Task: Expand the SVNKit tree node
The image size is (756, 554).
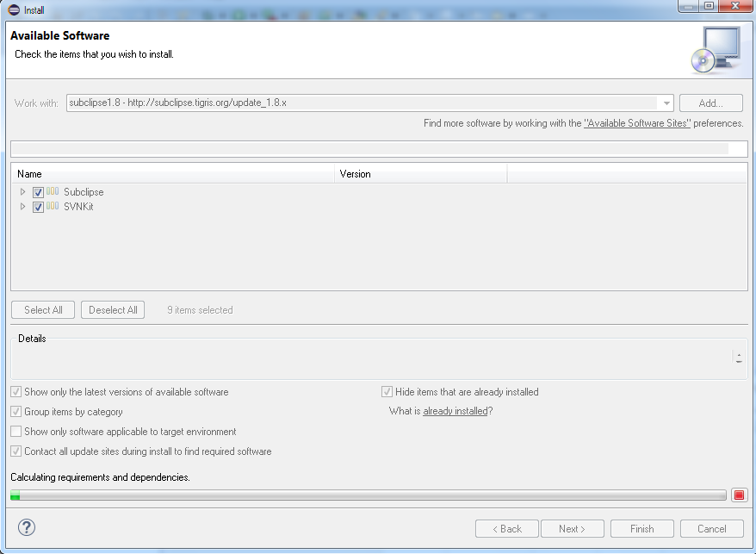Action: click(22, 207)
